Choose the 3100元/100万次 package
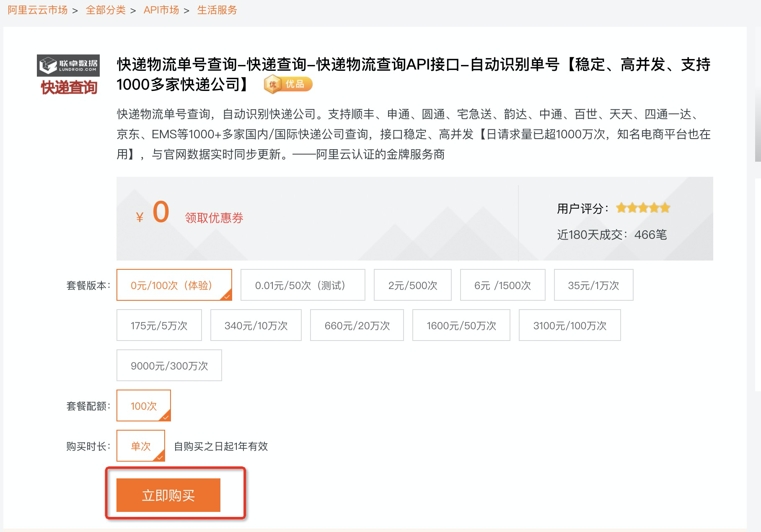This screenshot has width=761, height=532. 570,325
